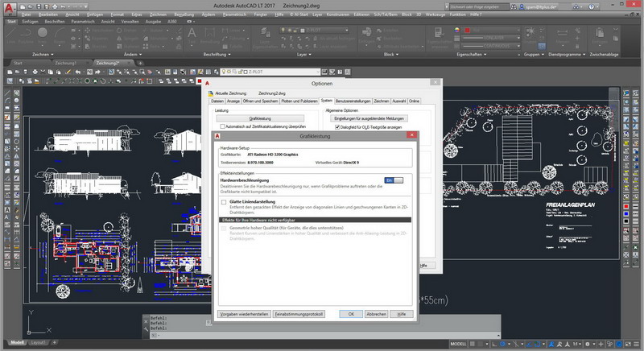Click the help question mark icon
Image resolution: width=644 pixels, height=351 pixels.
592,6
